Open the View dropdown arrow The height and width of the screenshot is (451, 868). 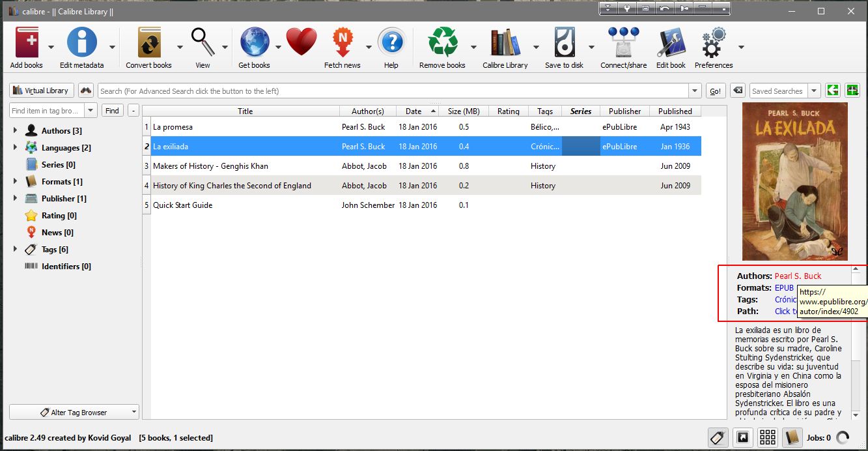[x=225, y=47]
